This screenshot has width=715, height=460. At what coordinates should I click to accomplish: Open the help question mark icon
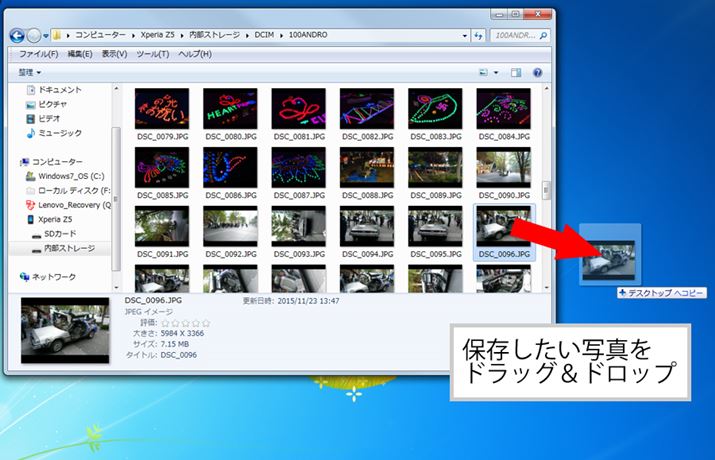point(537,72)
